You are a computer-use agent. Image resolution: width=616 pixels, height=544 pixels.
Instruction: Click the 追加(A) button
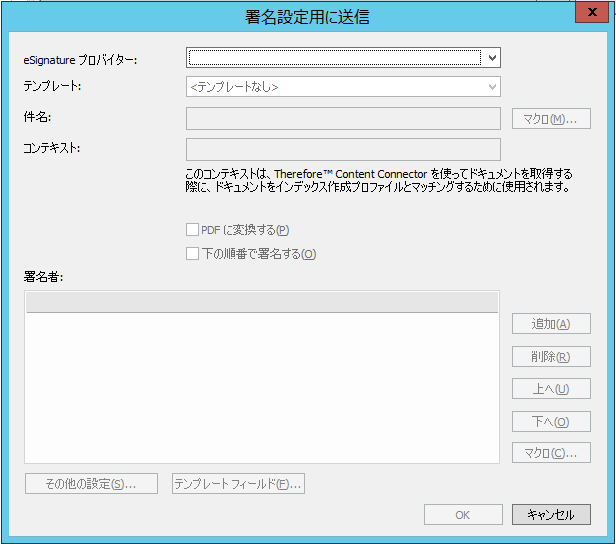551,324
